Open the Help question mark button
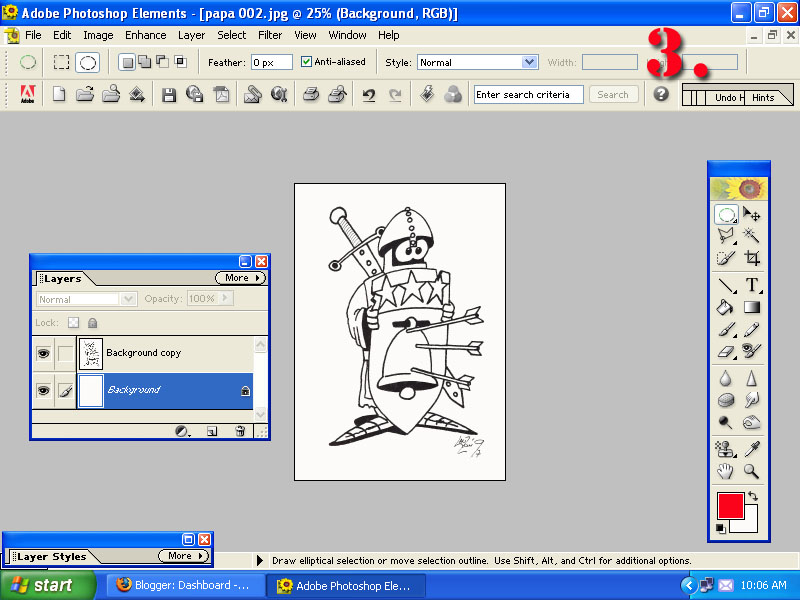Screen dimensions: 800x600 click(661, 94)
